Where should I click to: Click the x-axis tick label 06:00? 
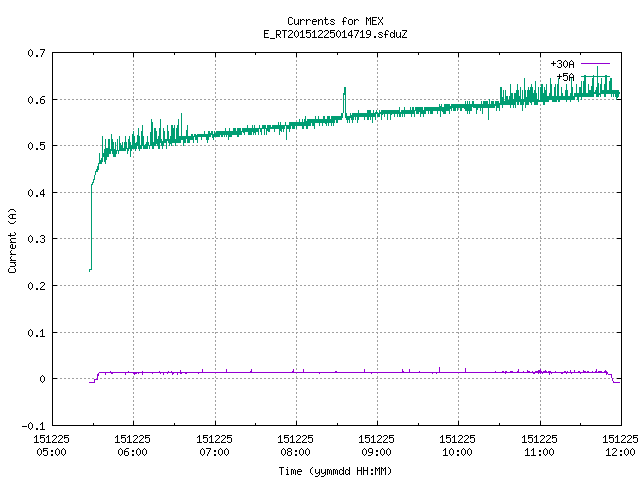[x=132, y=452]
